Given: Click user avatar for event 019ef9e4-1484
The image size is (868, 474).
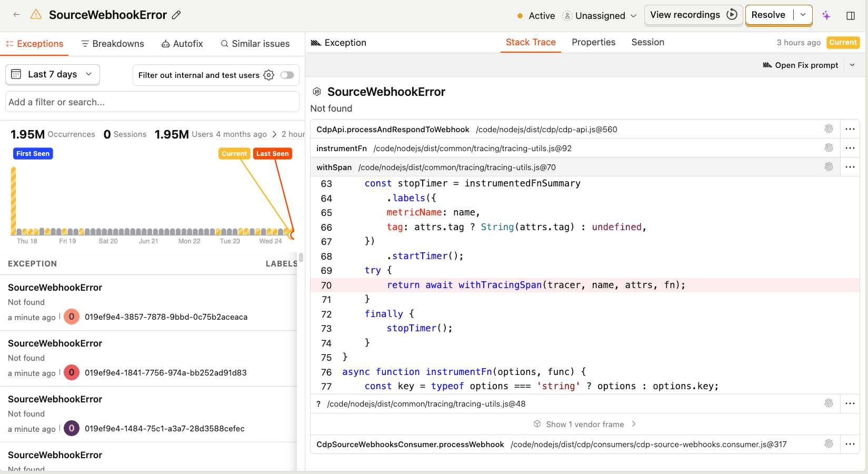Looking at the screenshot, I should pyautogui.click(x=72, y=428).
